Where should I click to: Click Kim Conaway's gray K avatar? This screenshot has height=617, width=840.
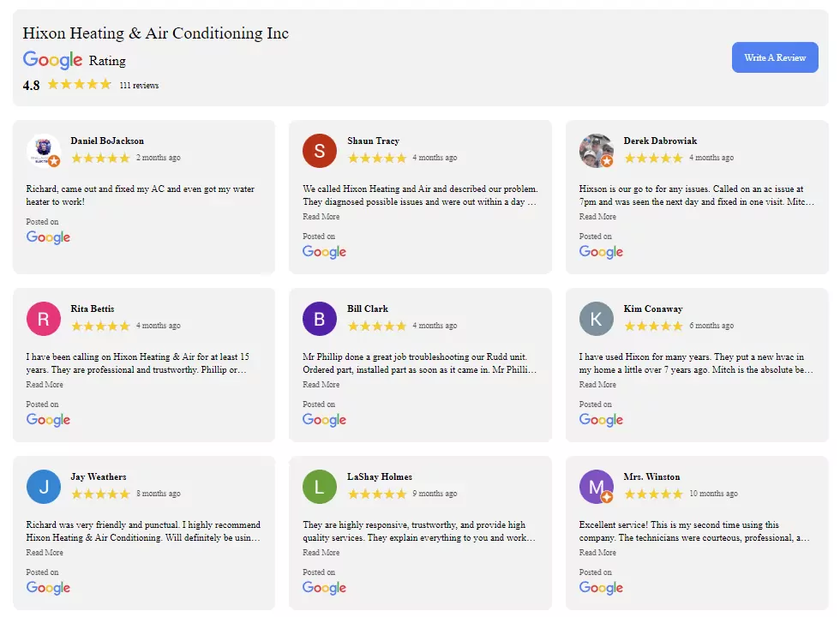[596, 319]
